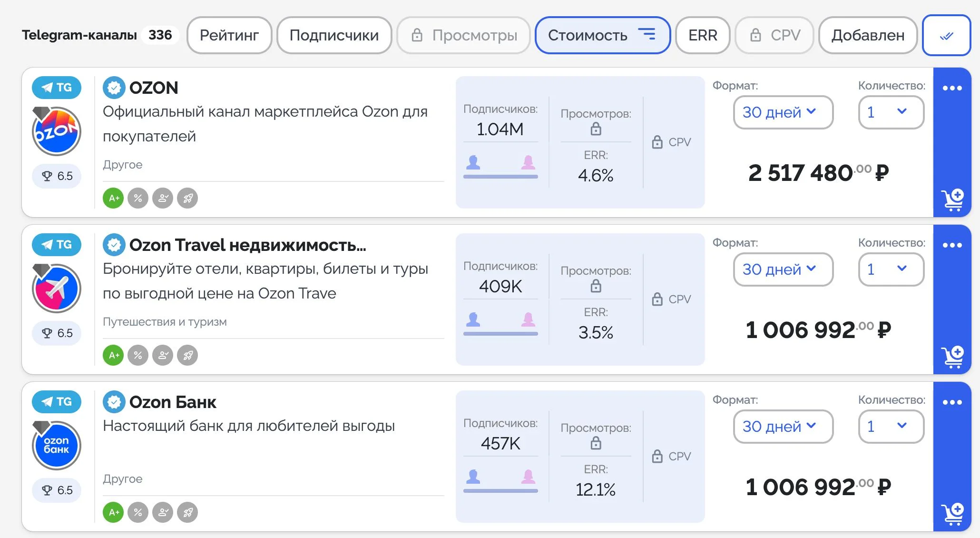Add Ozon Travel channel to cart

click(952, 357)
